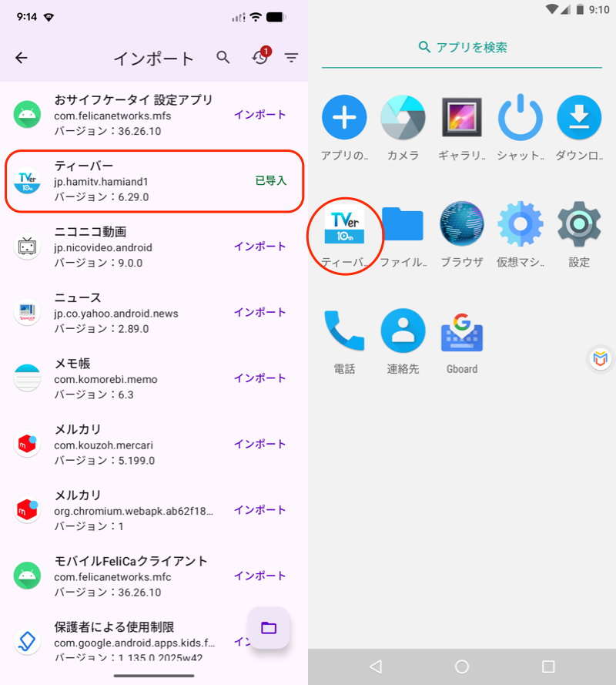Image resolution: width=616 pixels, height=685 pixels.
Task: Tap the 保護者による使用制限 title text
Action: coord(114,627)
